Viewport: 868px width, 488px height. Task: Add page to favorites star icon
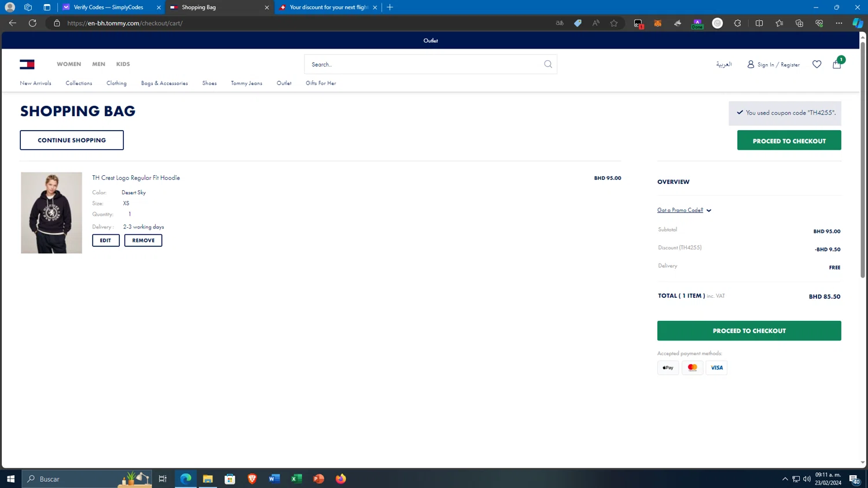(614, 23)
